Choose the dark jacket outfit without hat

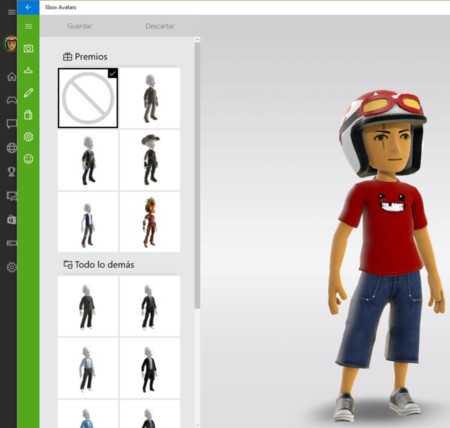tap(88, 160)
